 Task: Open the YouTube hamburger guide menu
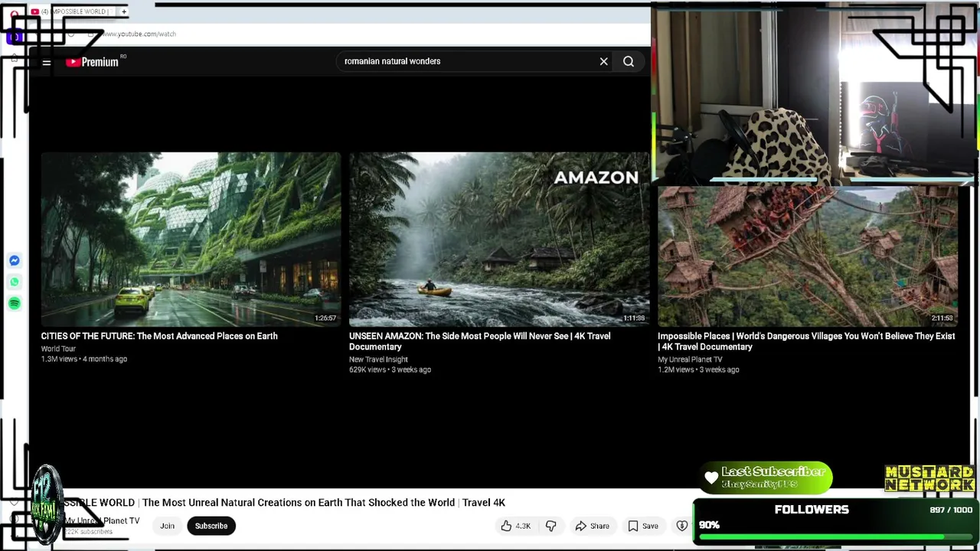click(x=47, y=62)
